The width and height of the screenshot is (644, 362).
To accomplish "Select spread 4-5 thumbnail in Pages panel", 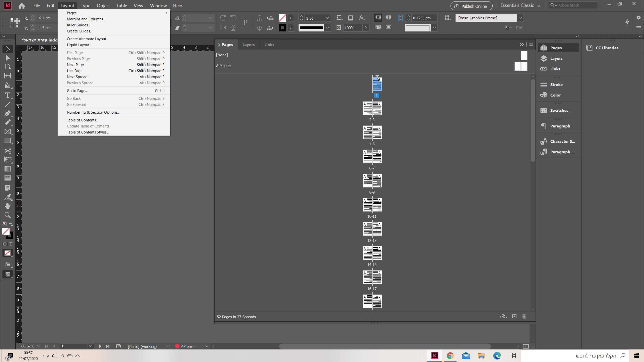I will click(372, 132).
